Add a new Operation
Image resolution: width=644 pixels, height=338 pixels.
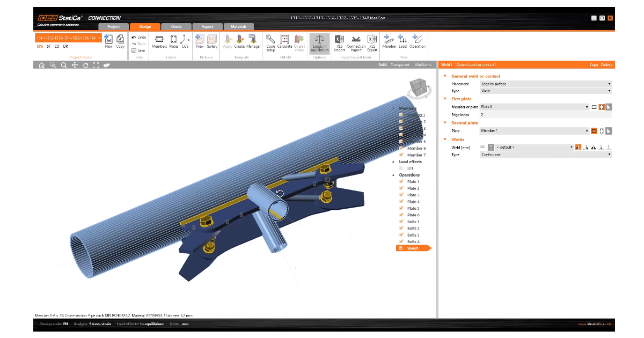pos(417,41)
